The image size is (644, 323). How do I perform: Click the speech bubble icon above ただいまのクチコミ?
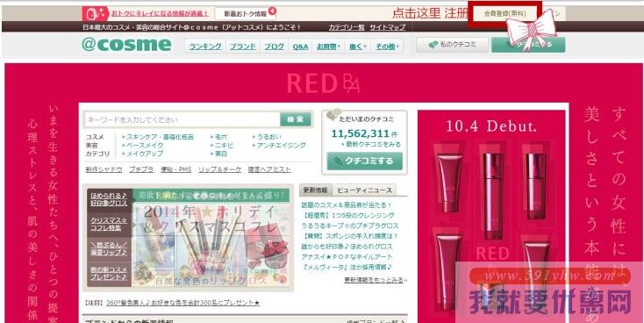point(334,115)
